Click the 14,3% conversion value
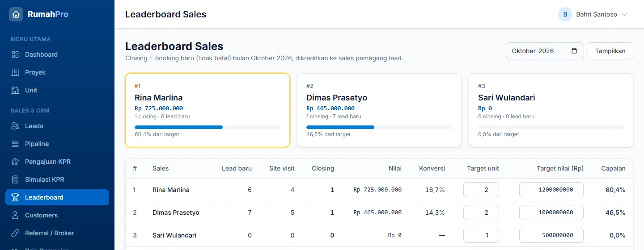Viewport: 644px width, 250px height. [435, 212]
